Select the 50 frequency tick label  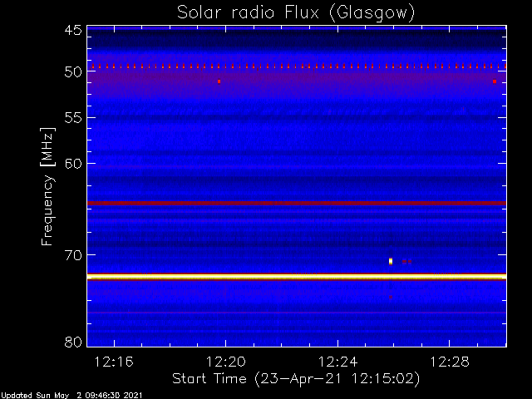point(73,72)
